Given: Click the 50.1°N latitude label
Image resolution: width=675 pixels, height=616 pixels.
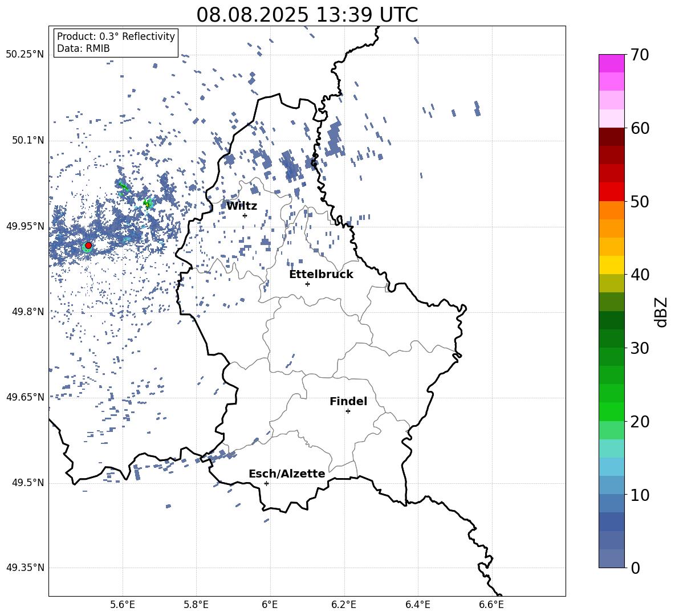Looking at the screenshot, I should (x=28, y=141).
